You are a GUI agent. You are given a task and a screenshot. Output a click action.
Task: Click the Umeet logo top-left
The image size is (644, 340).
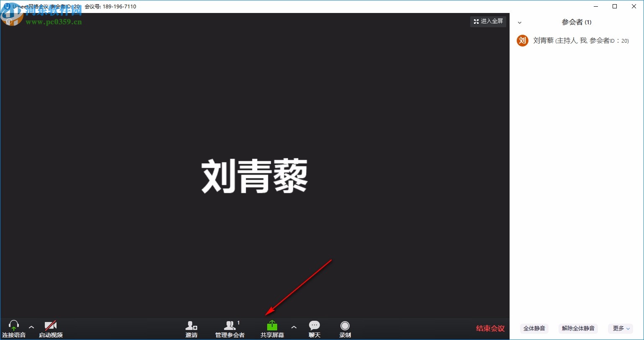8,6
